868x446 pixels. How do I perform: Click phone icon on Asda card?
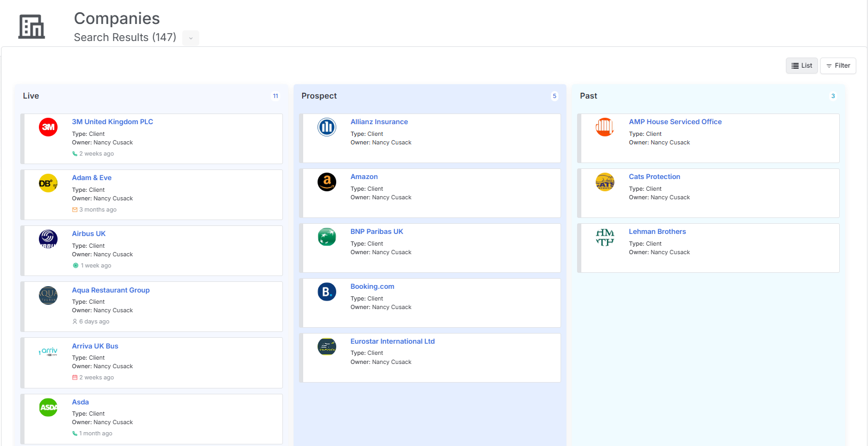point(75,434)
